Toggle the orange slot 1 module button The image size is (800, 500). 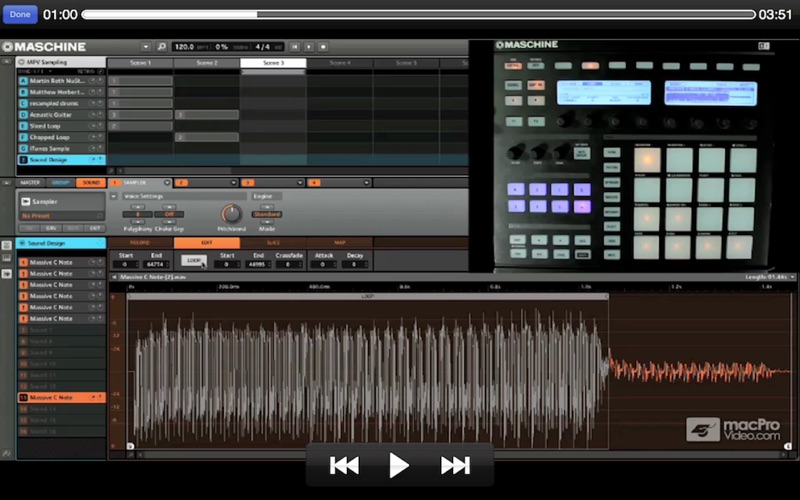(x=114, y=183)
